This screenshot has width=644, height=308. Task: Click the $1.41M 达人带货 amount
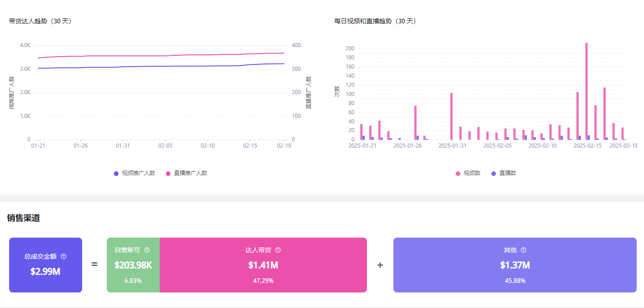[263, 265]
